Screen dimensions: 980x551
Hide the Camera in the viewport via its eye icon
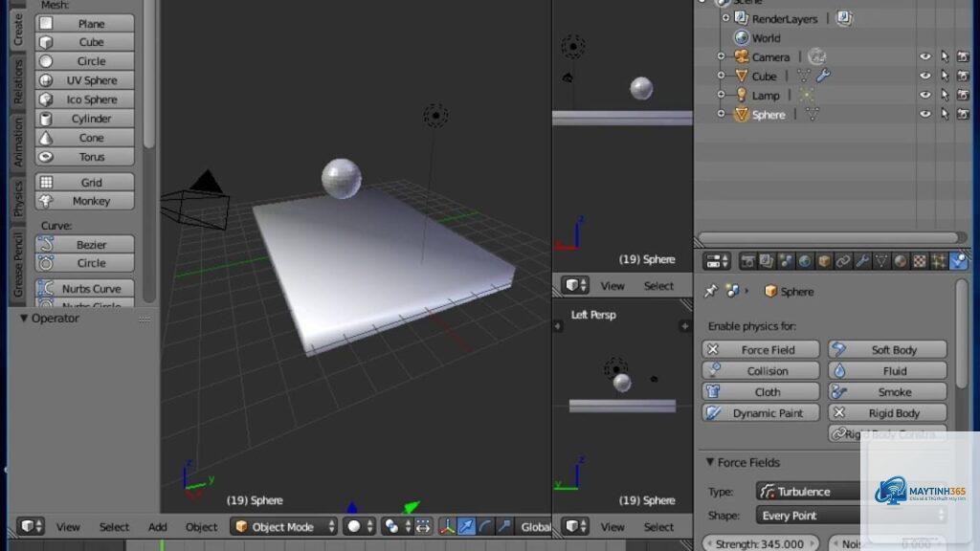coord(925,56)
